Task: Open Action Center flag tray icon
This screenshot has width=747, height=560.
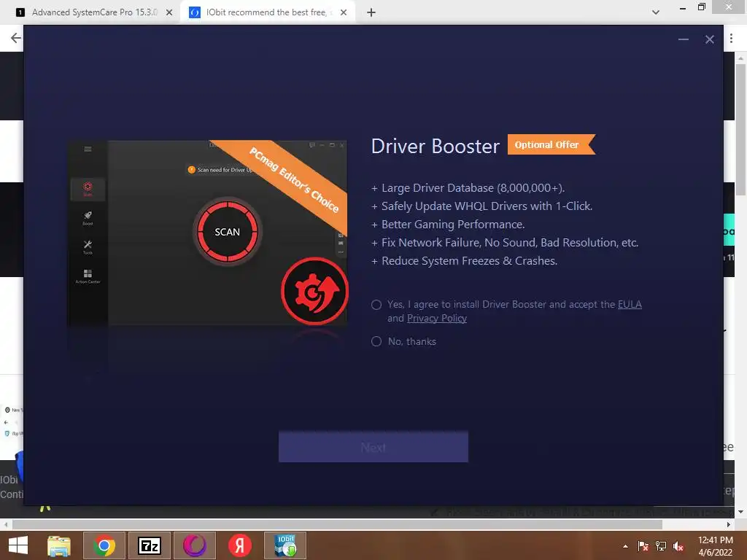Action: (x=643, y=546)
